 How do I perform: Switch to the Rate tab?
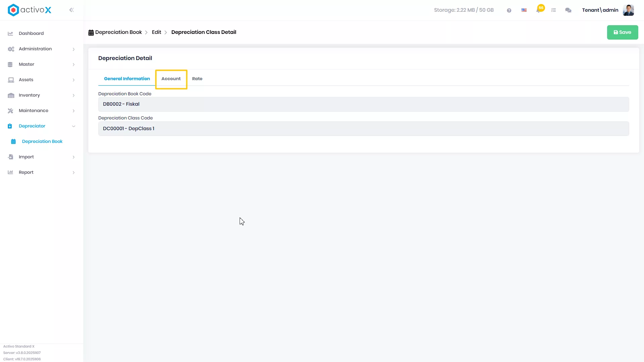pyautogui.click(x=197, y=79)
